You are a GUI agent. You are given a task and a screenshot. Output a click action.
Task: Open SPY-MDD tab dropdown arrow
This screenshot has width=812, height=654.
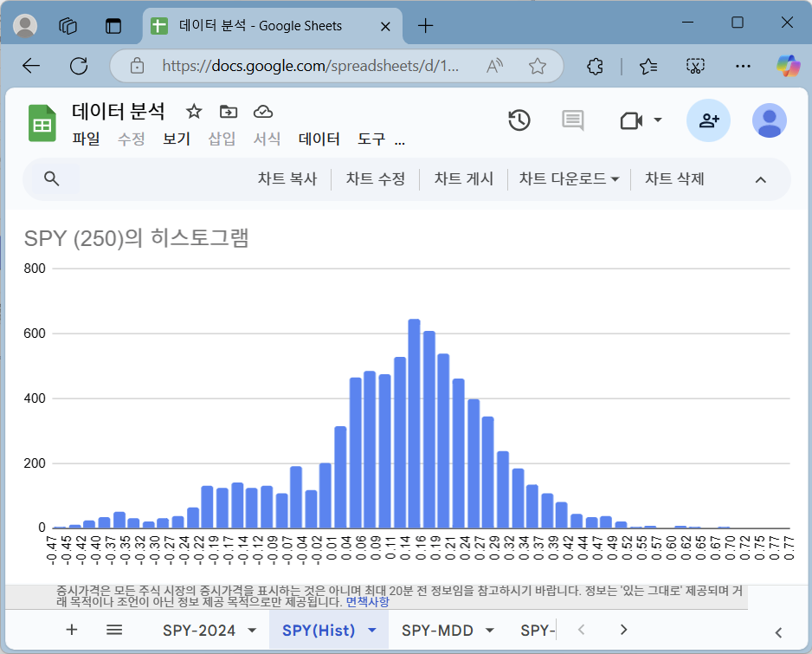point(489,630)
